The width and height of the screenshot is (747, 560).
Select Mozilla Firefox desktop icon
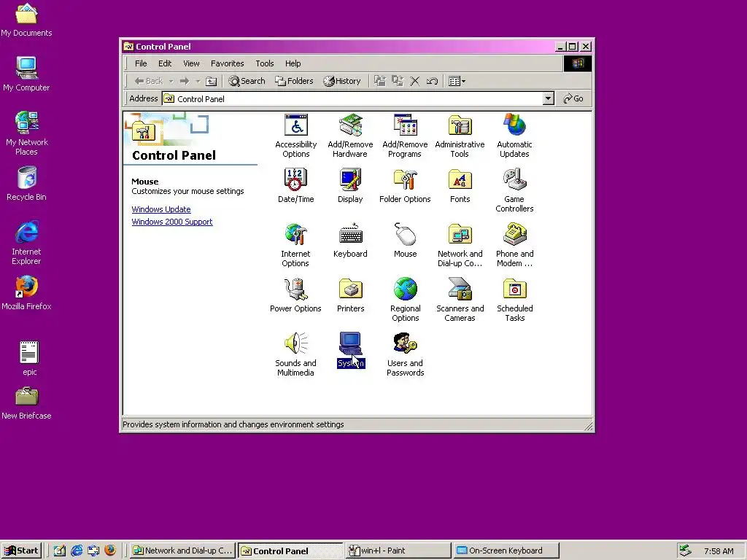coord(26,293)
